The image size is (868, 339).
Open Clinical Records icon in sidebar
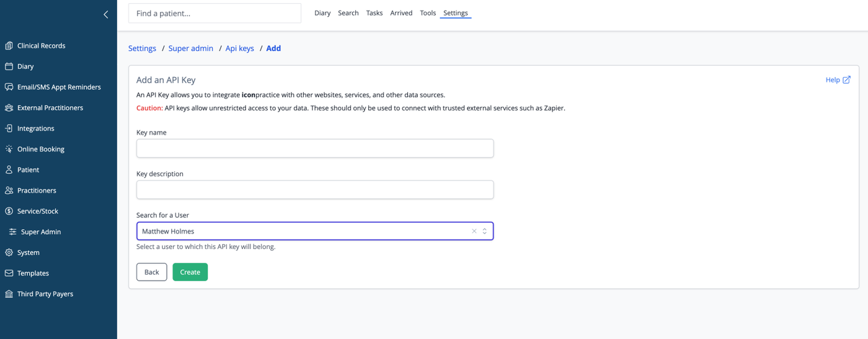[9, 45]
